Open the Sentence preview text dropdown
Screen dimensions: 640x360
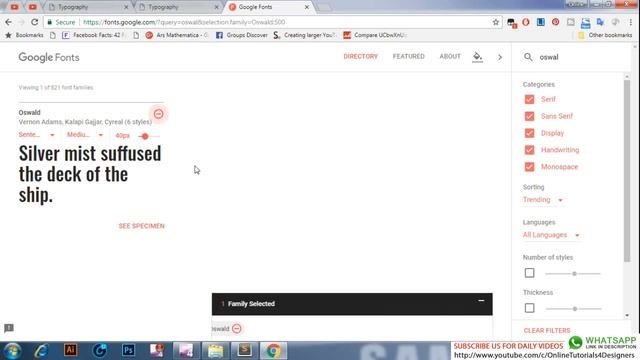36,135
